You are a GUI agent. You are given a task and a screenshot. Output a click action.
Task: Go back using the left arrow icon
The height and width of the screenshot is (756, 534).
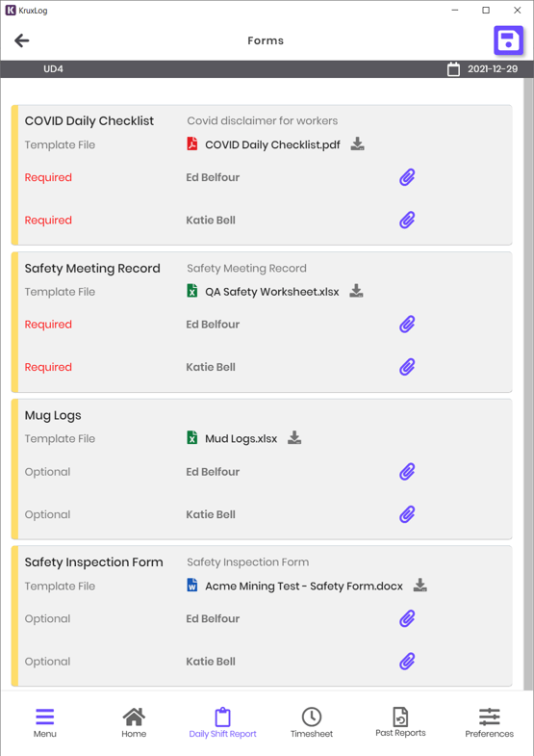22,40
